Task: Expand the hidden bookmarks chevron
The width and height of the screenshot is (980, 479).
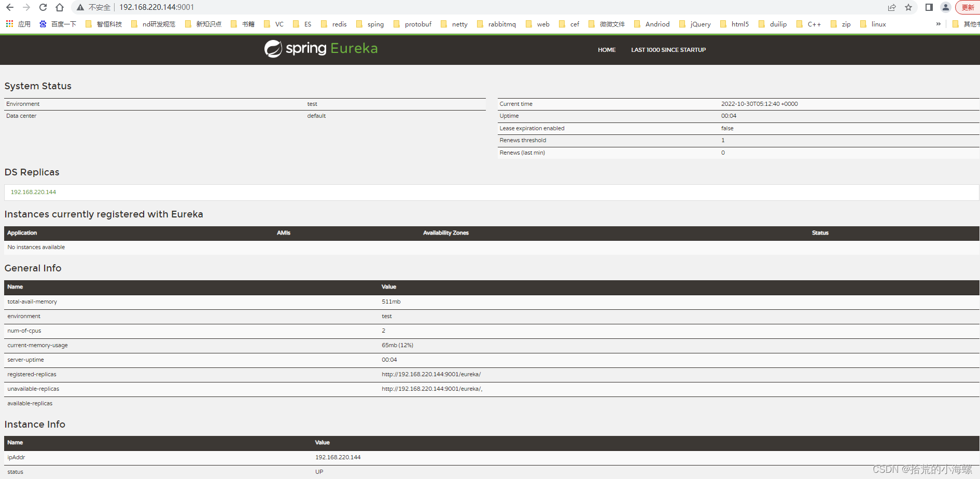Action: click(x=938, y=24)
